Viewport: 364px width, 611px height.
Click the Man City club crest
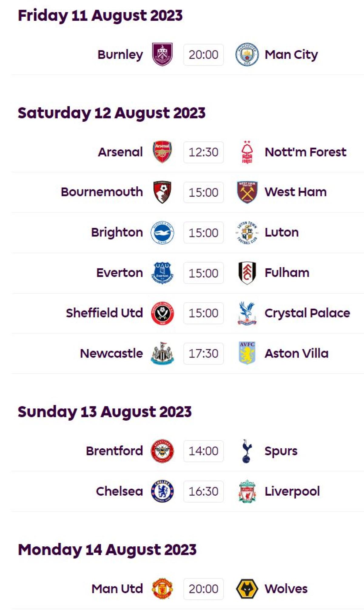point(247,55)
